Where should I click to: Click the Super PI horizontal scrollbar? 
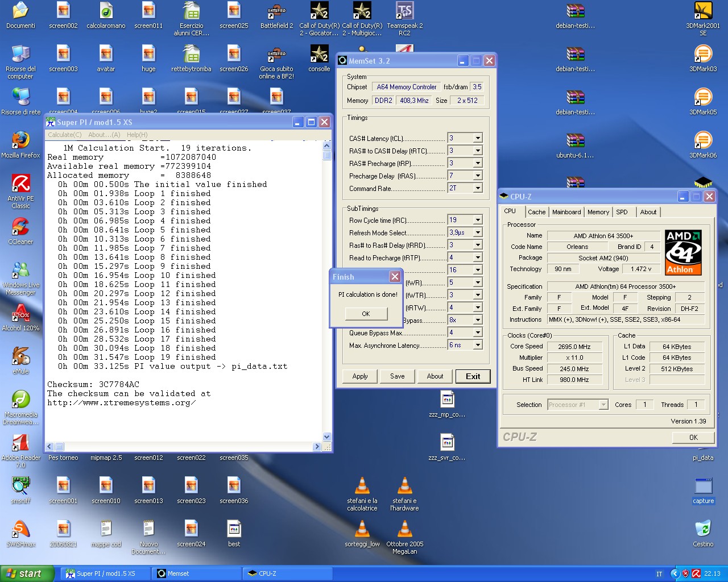(x=183, y=447)
